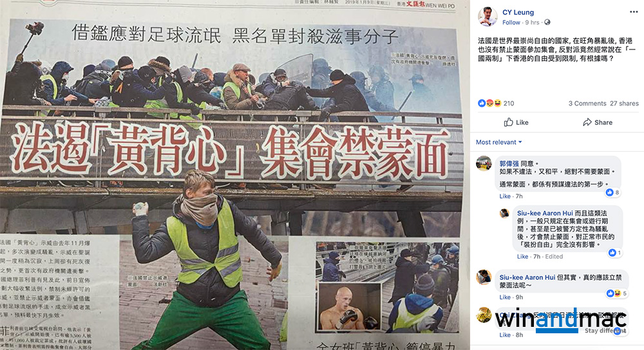Expand the Most relevant comment sorting dropdown
This screenshot has height=350, width=644.
498,142
